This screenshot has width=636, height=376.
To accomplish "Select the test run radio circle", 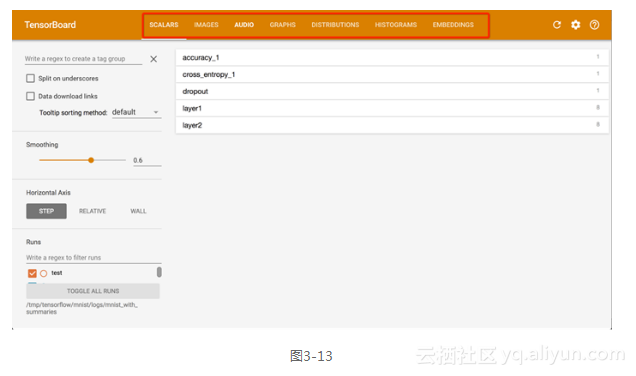I will click(x=44, y=273).
